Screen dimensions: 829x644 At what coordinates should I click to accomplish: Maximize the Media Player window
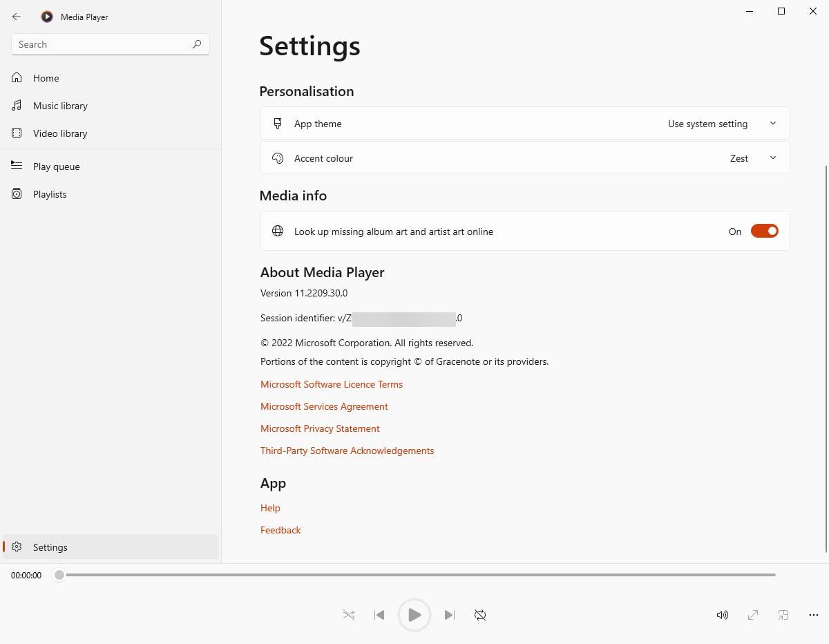click(x=781, y=11)
